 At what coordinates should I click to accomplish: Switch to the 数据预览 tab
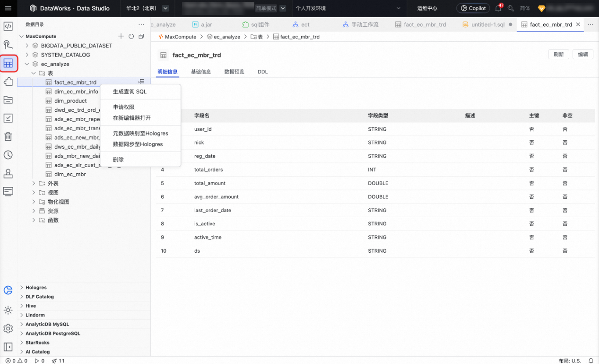coord(234,71)
